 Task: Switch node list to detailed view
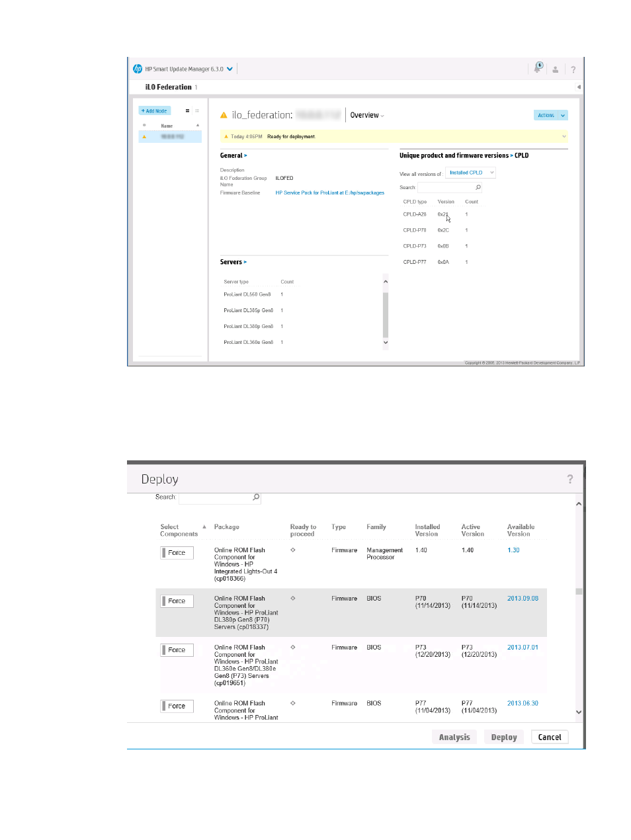[197, 111]
